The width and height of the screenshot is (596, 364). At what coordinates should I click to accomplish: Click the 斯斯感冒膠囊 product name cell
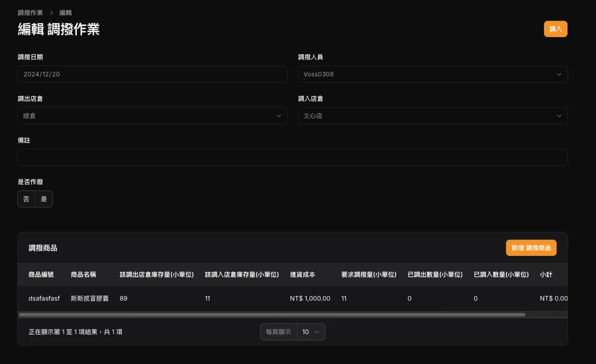coord(90,298)
